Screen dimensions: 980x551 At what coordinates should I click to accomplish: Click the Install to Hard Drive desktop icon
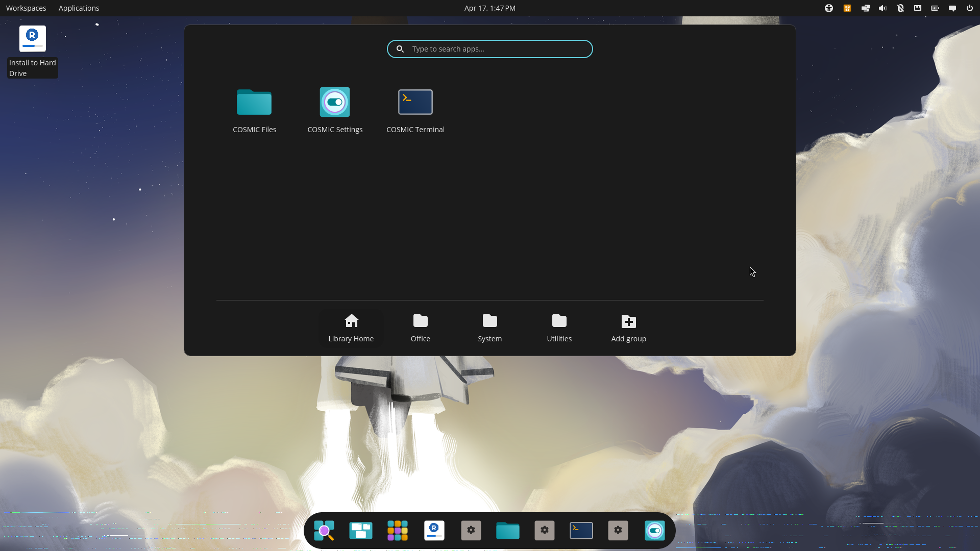33,39
